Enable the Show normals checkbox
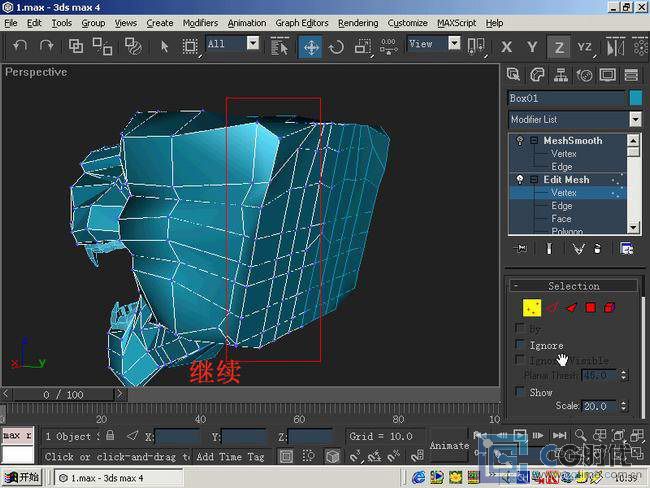 pyautogui.click(x=520, y=392)
